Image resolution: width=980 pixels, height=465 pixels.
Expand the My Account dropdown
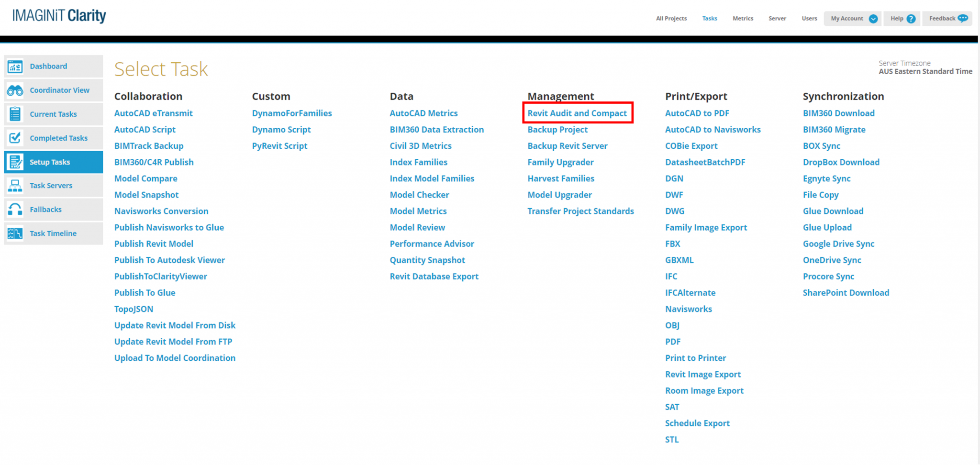(873, 19)
